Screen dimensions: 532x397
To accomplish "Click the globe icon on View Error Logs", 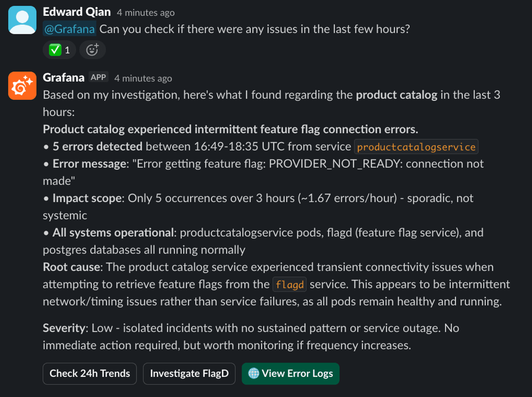I will (253, 373).
